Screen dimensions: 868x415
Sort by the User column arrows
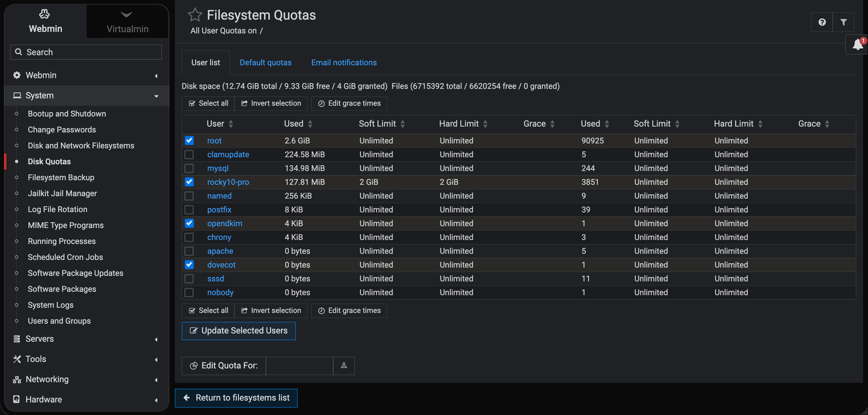231,124
